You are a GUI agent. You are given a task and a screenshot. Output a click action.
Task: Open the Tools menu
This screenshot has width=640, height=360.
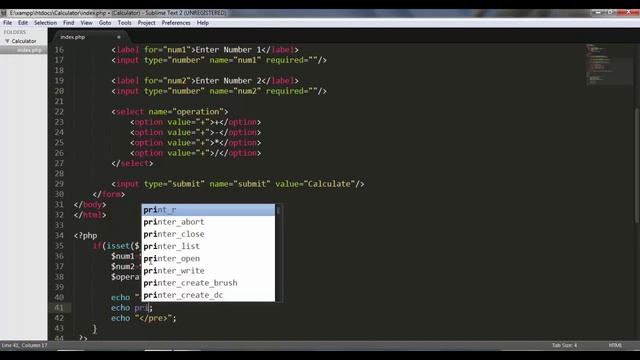[124, 23]
